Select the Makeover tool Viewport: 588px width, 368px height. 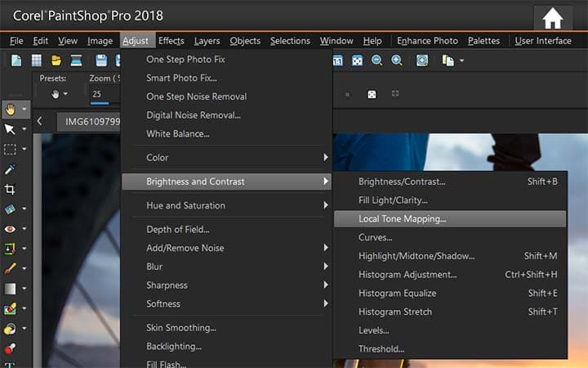point(10,249)
